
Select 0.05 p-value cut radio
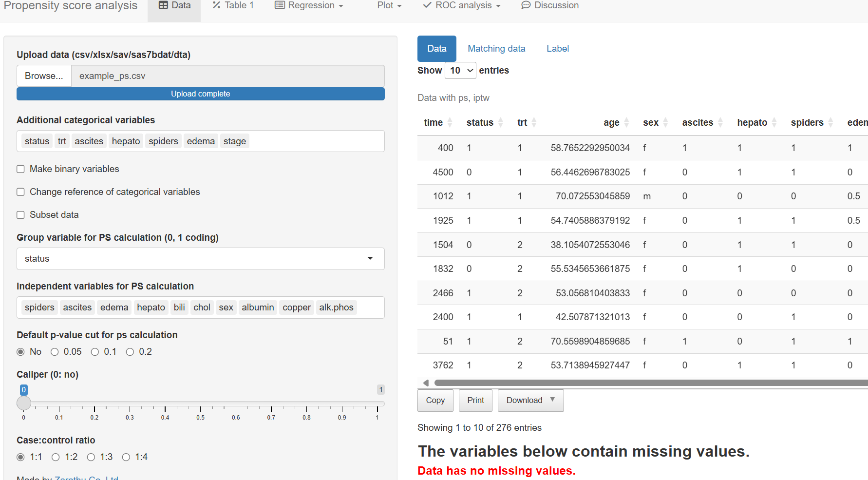(55, 352)
